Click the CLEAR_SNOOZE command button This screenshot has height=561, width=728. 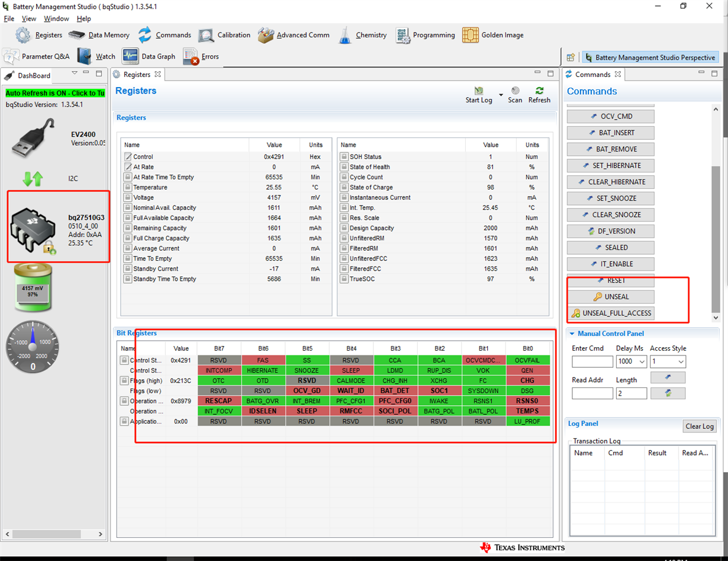[x=611, y=214]
